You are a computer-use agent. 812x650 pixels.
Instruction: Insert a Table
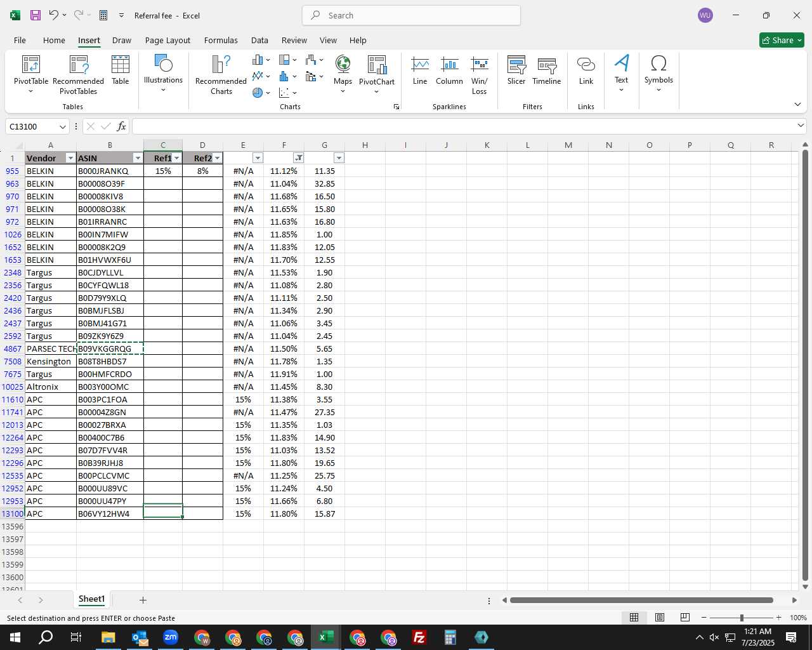click(x=121, y=70)
